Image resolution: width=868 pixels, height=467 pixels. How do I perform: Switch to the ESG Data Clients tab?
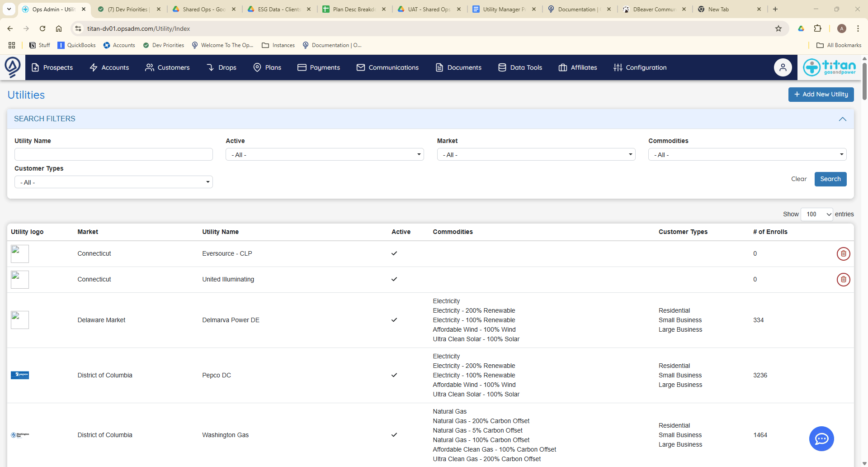(x=279, y=9)
